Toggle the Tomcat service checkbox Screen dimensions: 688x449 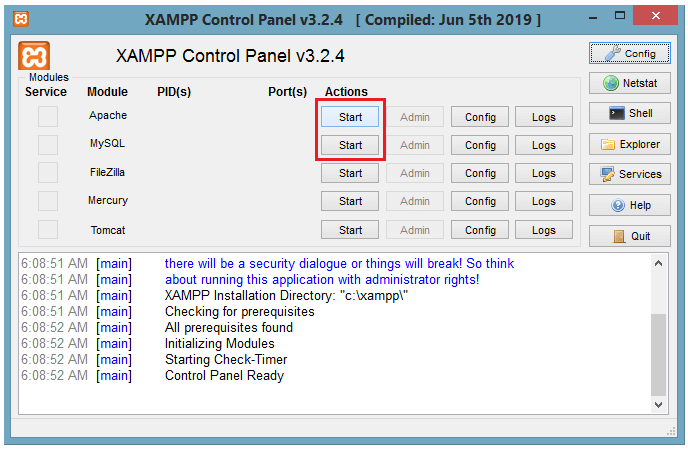tap(48, 230)
